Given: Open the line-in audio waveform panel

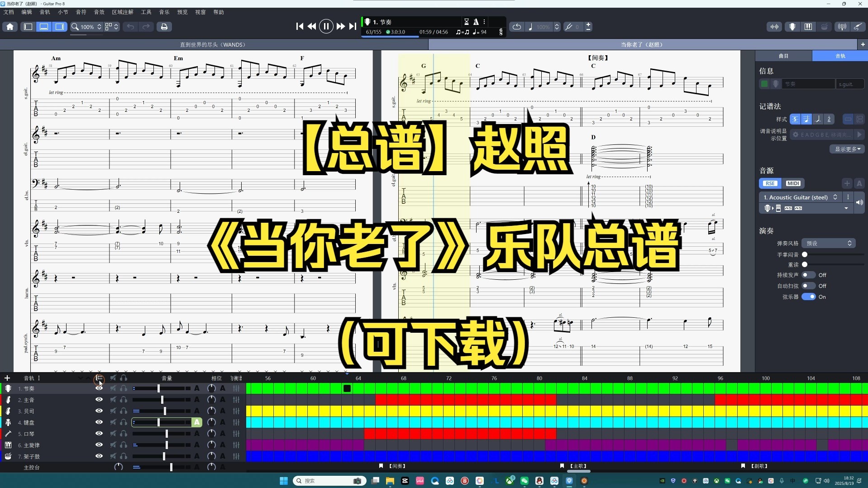Looking at the screenshot, I should (x=775, y=27).
